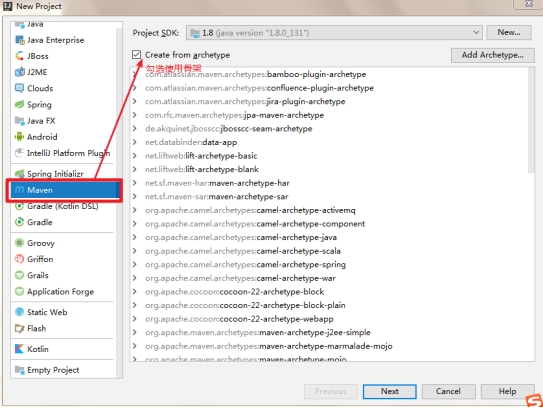Expand camel-archetype-activemq node
Viewport: 543px width, 408px height.
click(x=134, y=210)
